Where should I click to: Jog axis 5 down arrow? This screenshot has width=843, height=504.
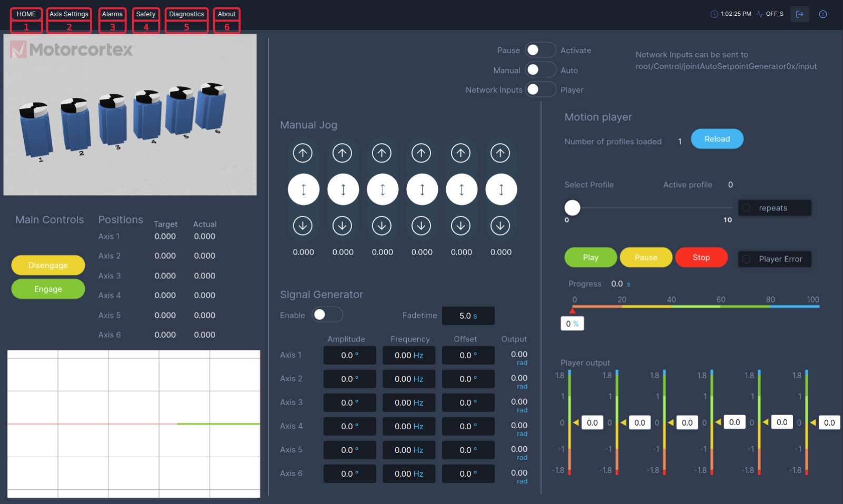click(x=460, y=226)
